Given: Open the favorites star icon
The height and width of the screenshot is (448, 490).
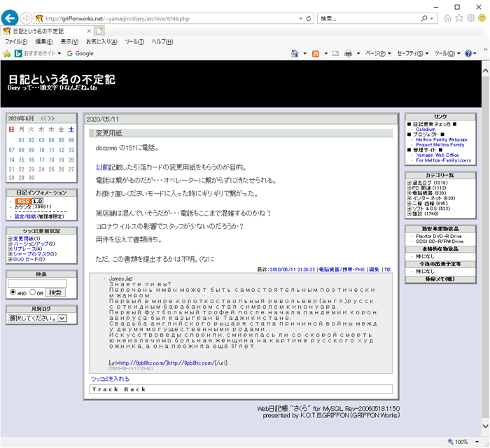Looking at the screenshot, I should point(459,18).
